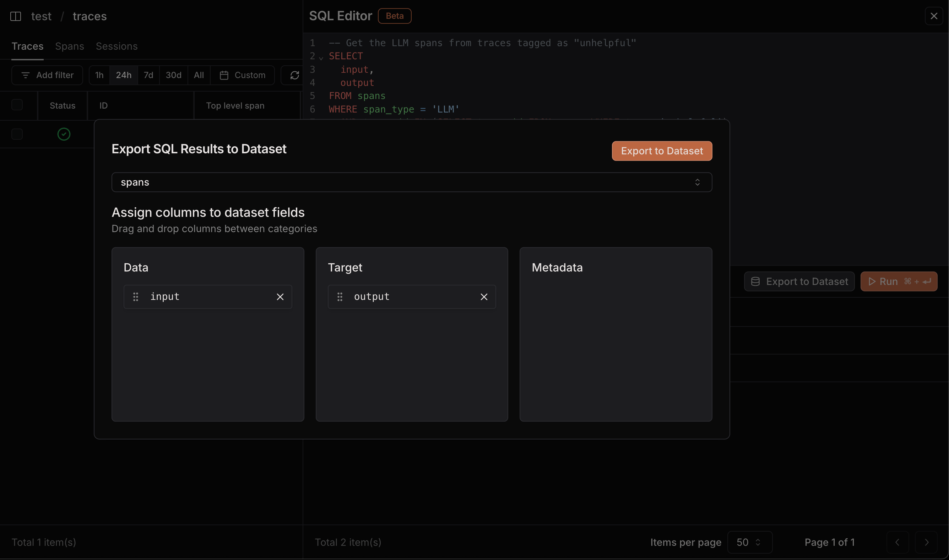
Task: Click the Data category heading
Action: point(136,268)
